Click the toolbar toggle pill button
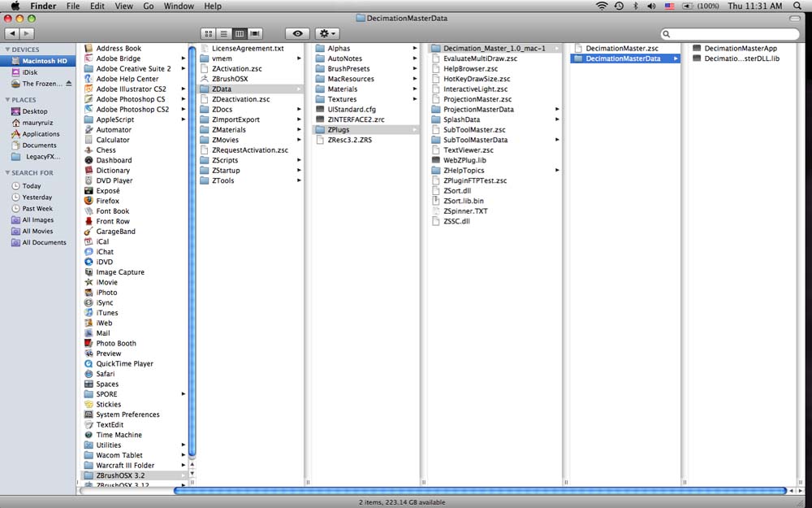This screenshot has height=508, width=812. (794, 18)
